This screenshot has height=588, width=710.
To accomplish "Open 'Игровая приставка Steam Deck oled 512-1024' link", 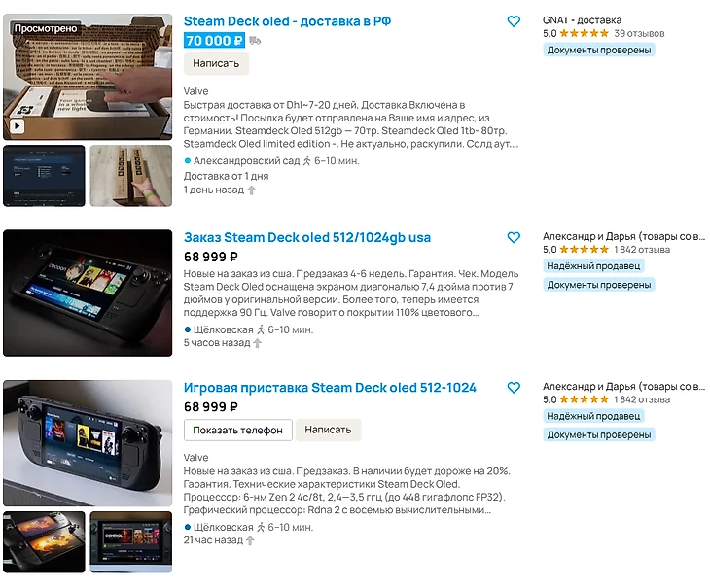I will (330, 388).
